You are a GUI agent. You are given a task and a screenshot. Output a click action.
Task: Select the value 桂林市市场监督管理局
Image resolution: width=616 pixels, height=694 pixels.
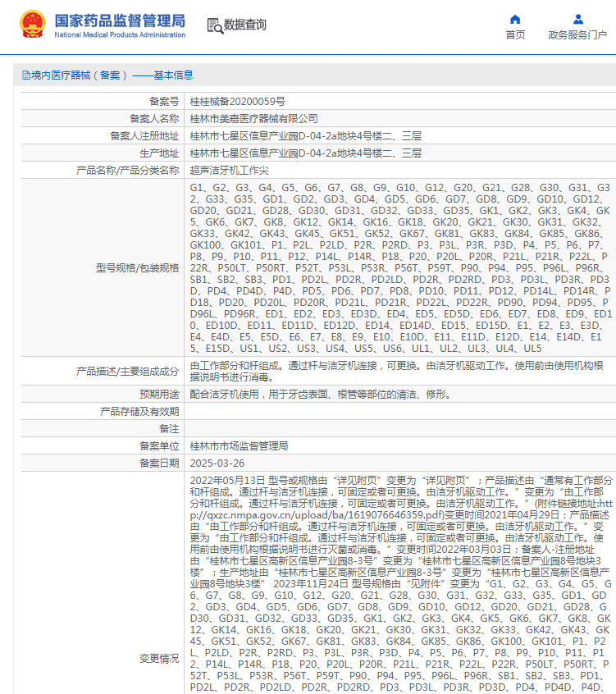pos(239,446)
